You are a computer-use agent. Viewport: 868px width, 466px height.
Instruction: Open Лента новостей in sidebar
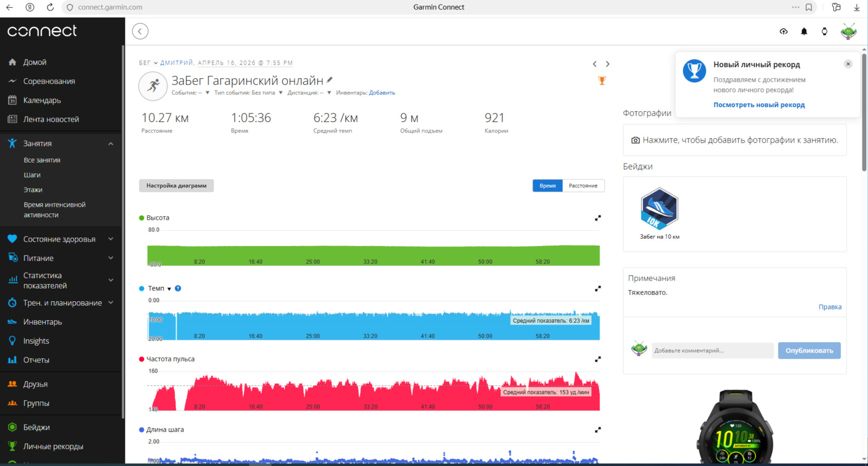[51, 119]
